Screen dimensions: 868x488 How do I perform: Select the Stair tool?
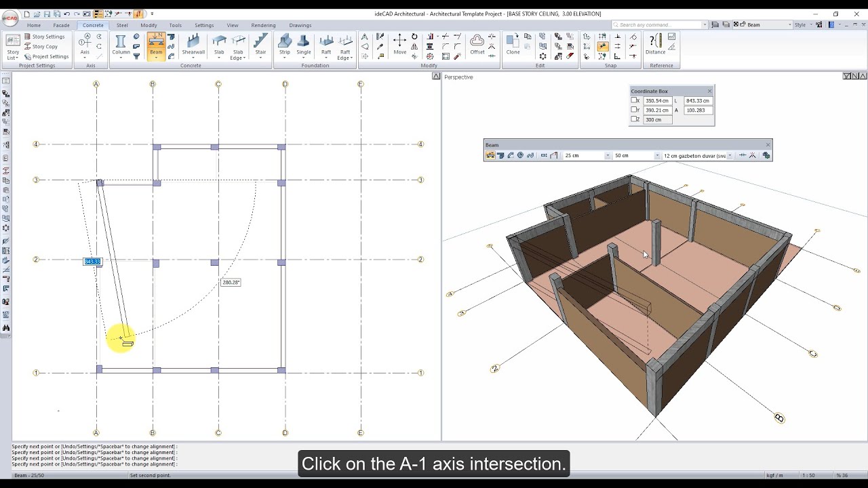coord(260,45)
